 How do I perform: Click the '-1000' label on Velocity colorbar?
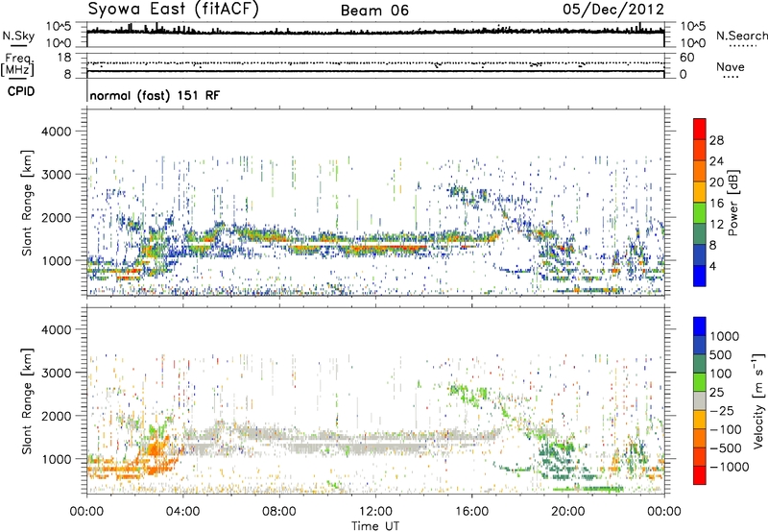[x=729, y=467]
